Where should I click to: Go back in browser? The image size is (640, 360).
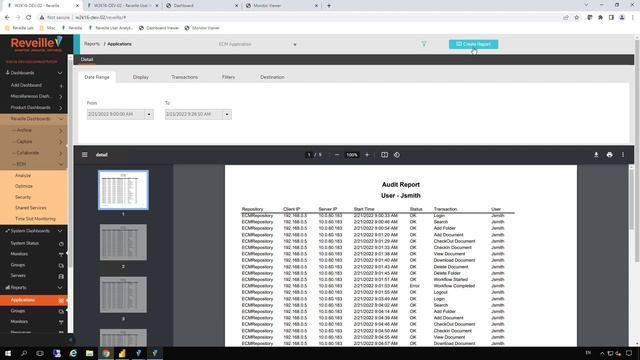[7, 18]
